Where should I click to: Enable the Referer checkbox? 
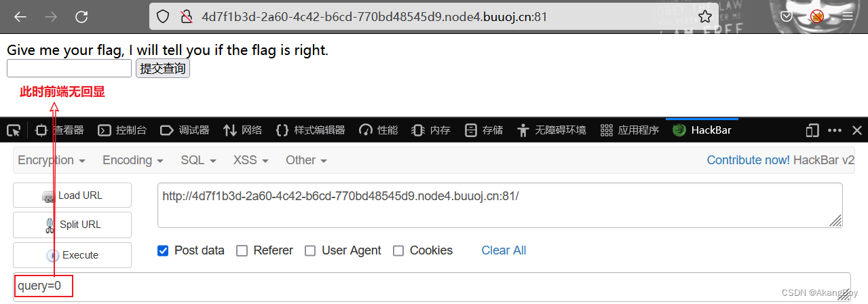pos(242,250)
